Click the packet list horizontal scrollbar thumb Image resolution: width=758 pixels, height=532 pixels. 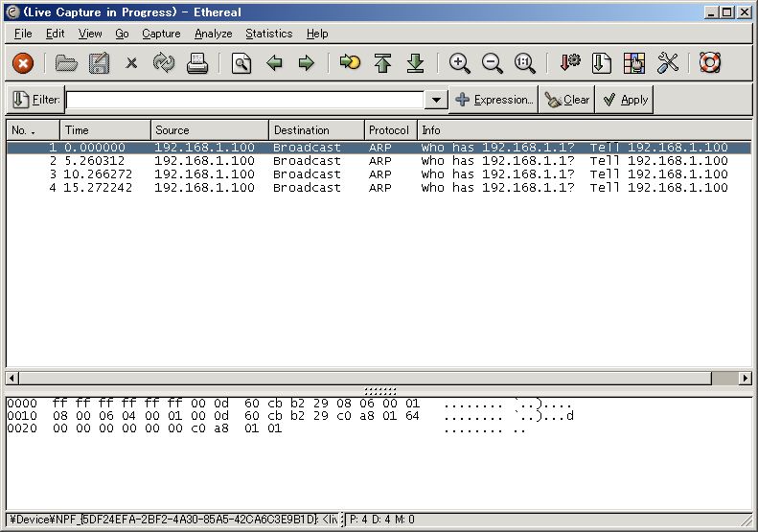coord(365,379)
